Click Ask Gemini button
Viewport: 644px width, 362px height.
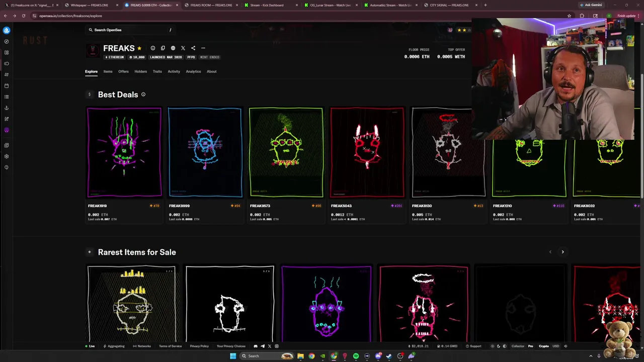point(591,5)
